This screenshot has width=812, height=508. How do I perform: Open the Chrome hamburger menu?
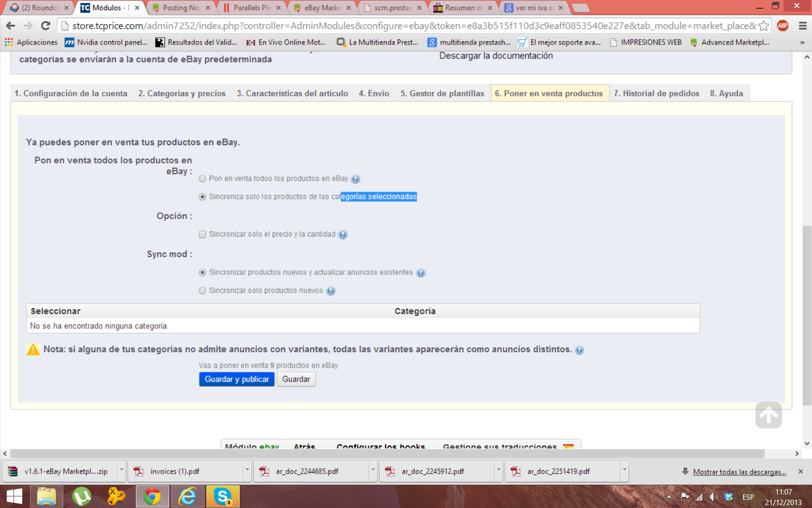(x=802, y=26)
